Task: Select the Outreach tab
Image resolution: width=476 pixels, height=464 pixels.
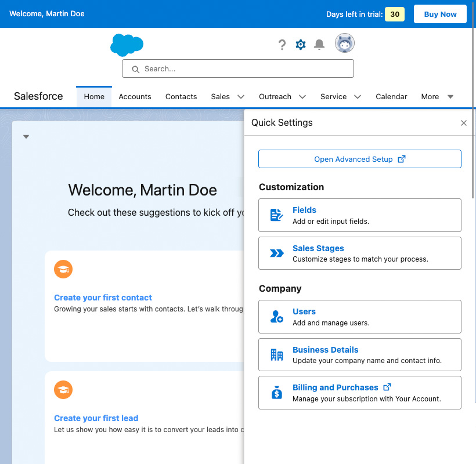Action: pos(275,96)
